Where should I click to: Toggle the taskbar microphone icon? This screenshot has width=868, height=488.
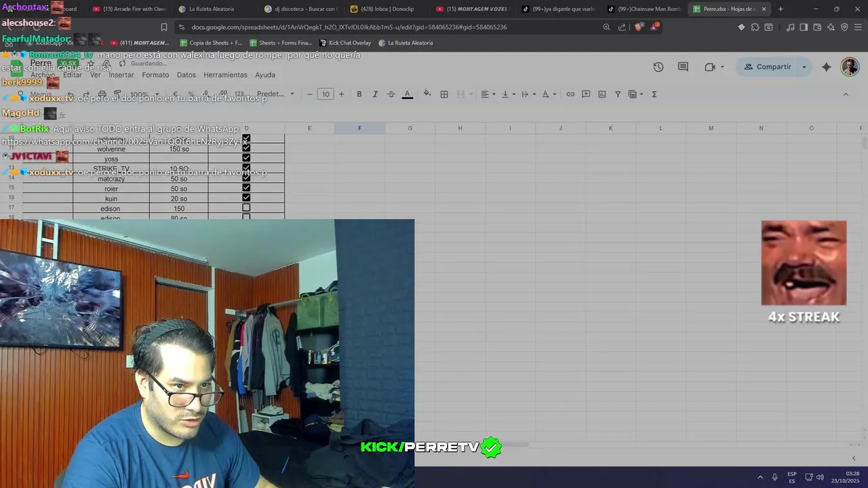pos(774,477)
